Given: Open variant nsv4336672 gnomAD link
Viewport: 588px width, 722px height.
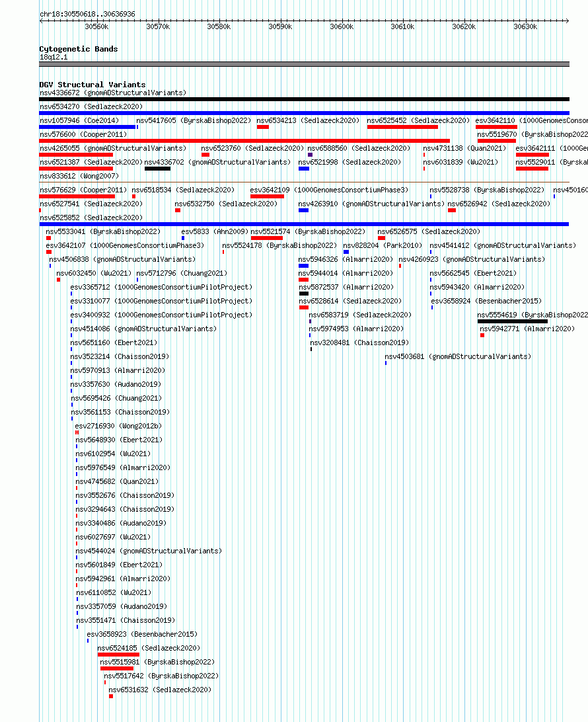Looking at the screenshot, I should 113,93.
